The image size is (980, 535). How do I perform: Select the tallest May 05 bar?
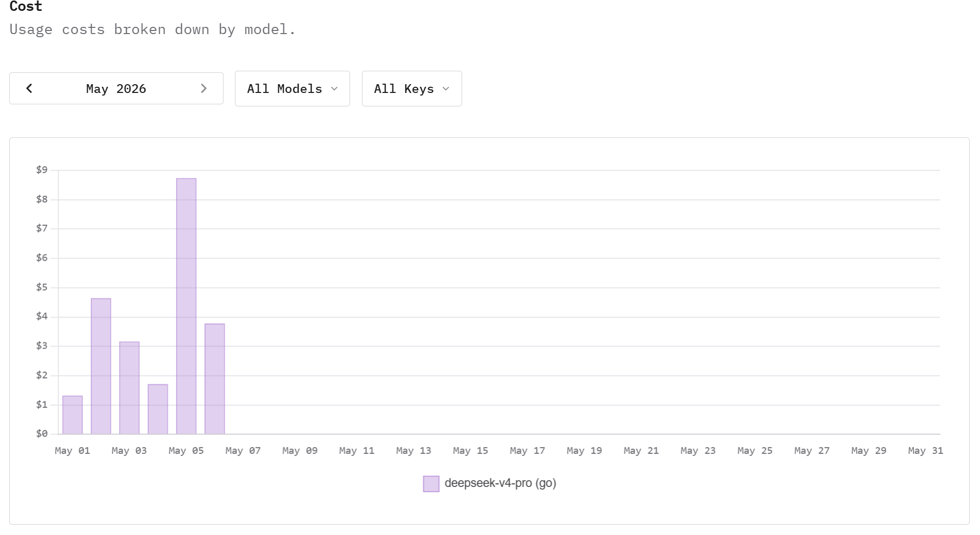(186, 306)
